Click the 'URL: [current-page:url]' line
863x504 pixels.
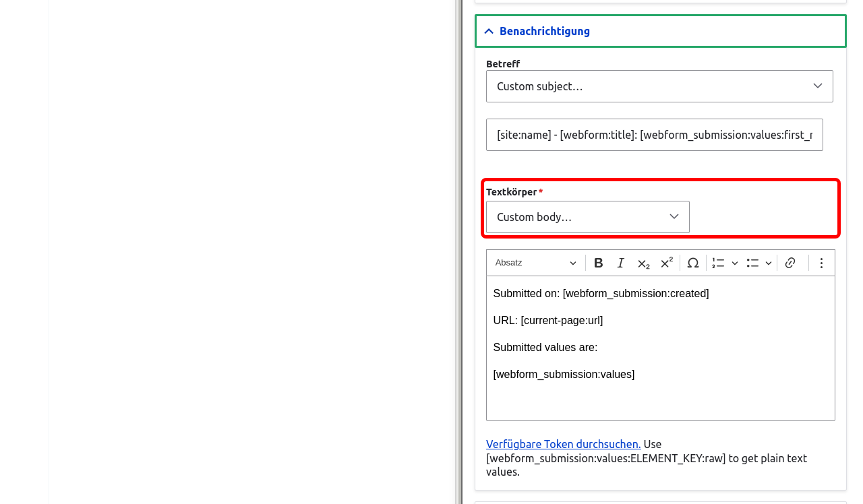(x=548, y=321)
